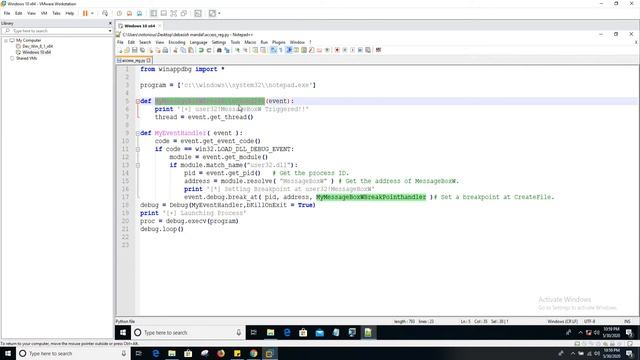Undo the last edit via the toolbar icon
Screen dimensions: 640x360
[201, 50]
